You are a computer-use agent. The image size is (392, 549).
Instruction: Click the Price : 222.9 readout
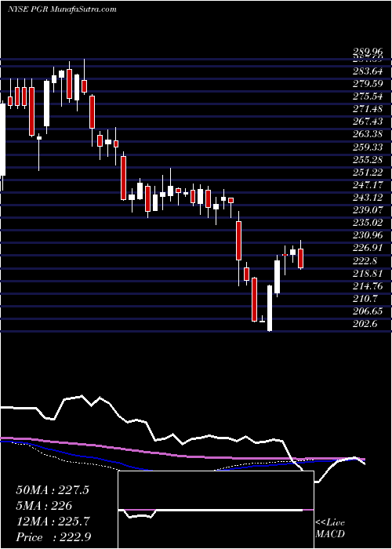point(53,537)
